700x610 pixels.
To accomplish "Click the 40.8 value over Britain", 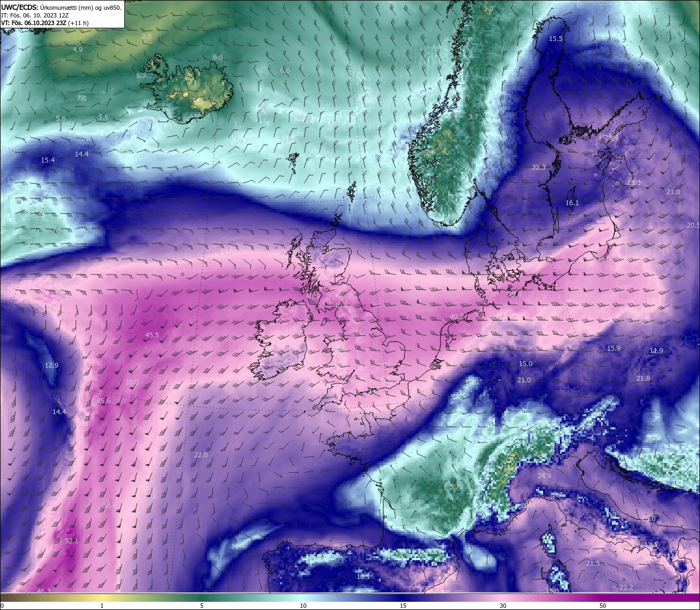I will tap(341, 305).
